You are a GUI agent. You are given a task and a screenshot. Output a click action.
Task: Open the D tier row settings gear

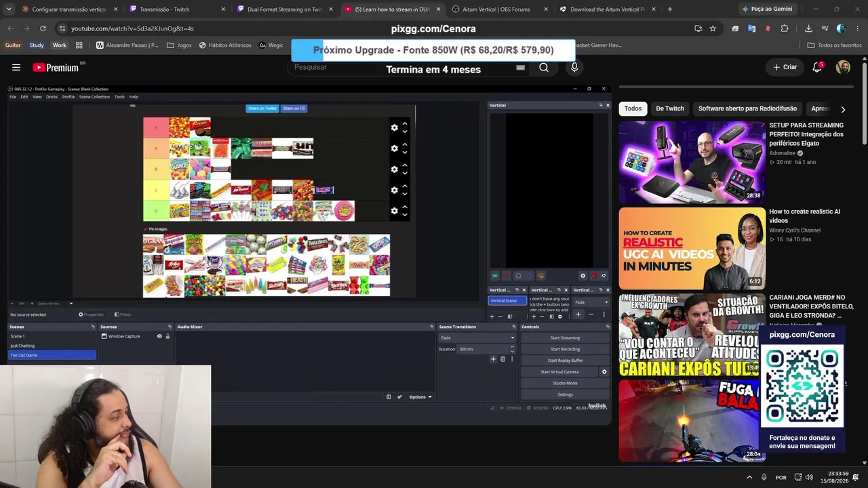pos(394,211)
